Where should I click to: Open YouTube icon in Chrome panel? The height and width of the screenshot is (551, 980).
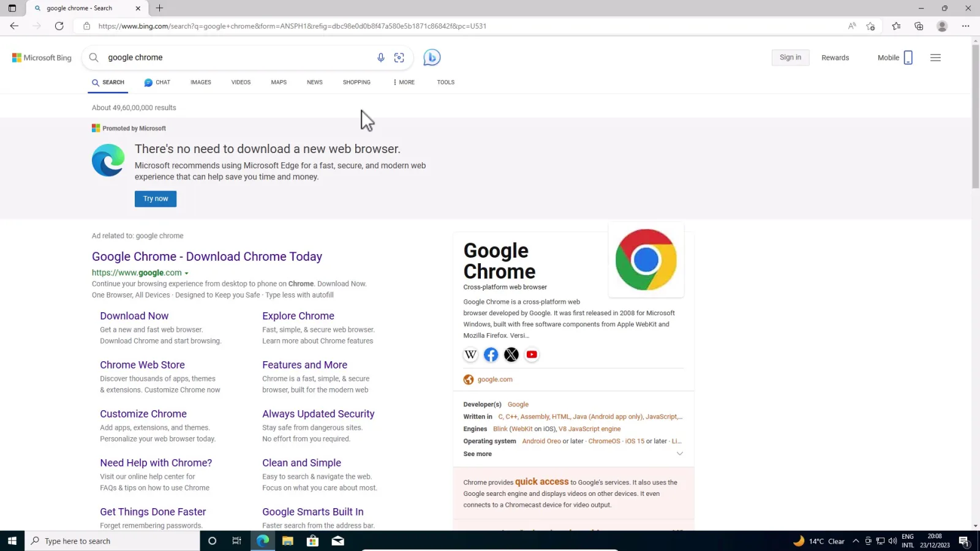point(532,354)
